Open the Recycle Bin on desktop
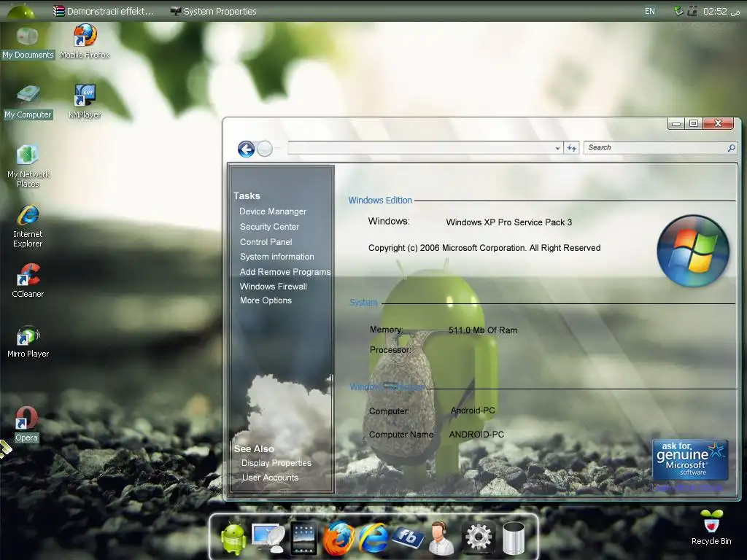747x560 pixels. point(711,527)
